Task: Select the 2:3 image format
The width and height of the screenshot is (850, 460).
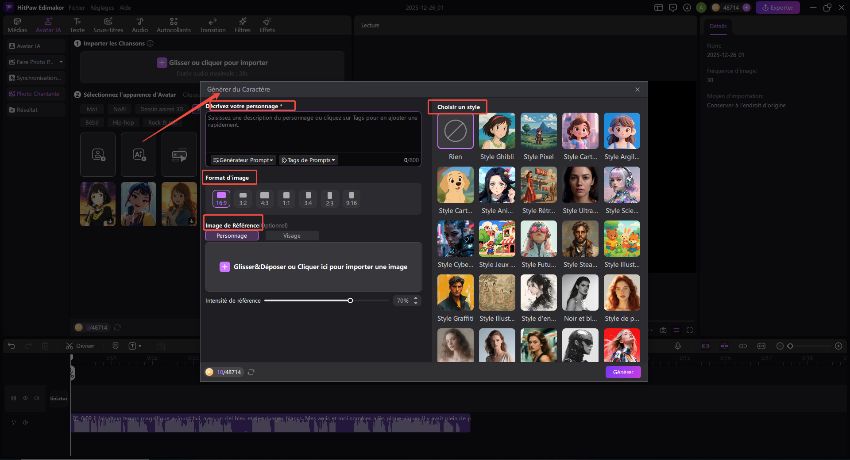Action: pos(330,198)
